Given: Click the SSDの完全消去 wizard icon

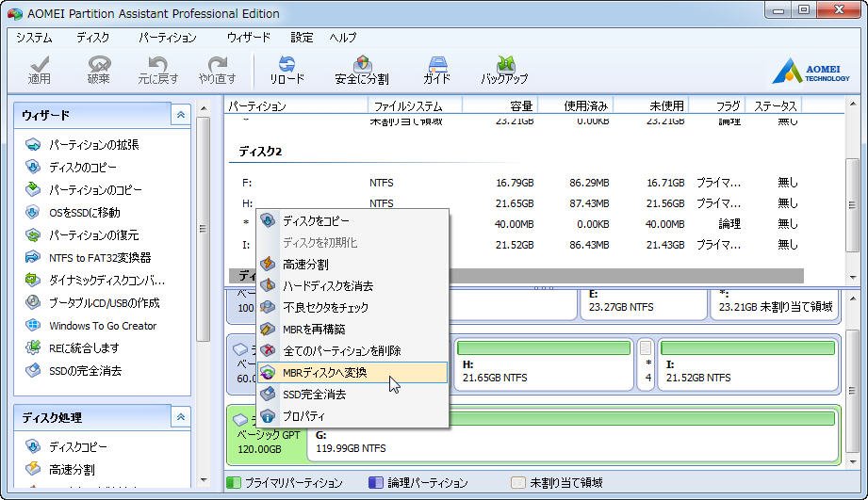Looking at the screenshot, I should pos(33,371).
